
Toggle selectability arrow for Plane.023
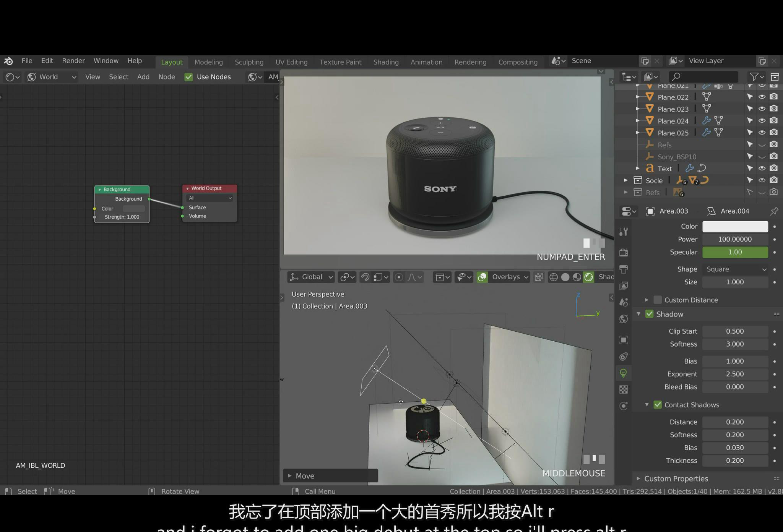(x=750, y=109)
